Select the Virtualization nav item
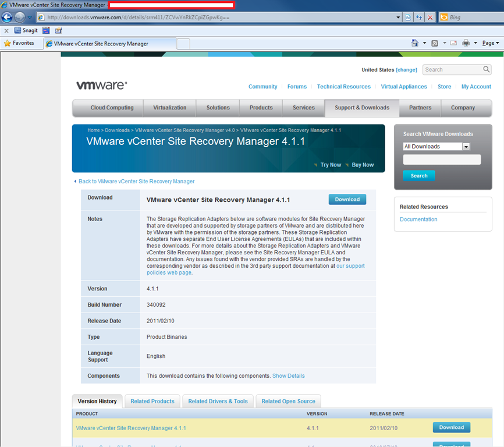504x447 pixels. [170, 108]
